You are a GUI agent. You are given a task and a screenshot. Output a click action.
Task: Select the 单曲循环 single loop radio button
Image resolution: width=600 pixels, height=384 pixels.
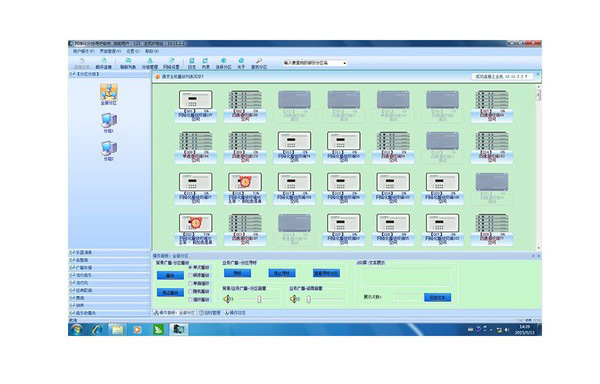pos(190,283)
